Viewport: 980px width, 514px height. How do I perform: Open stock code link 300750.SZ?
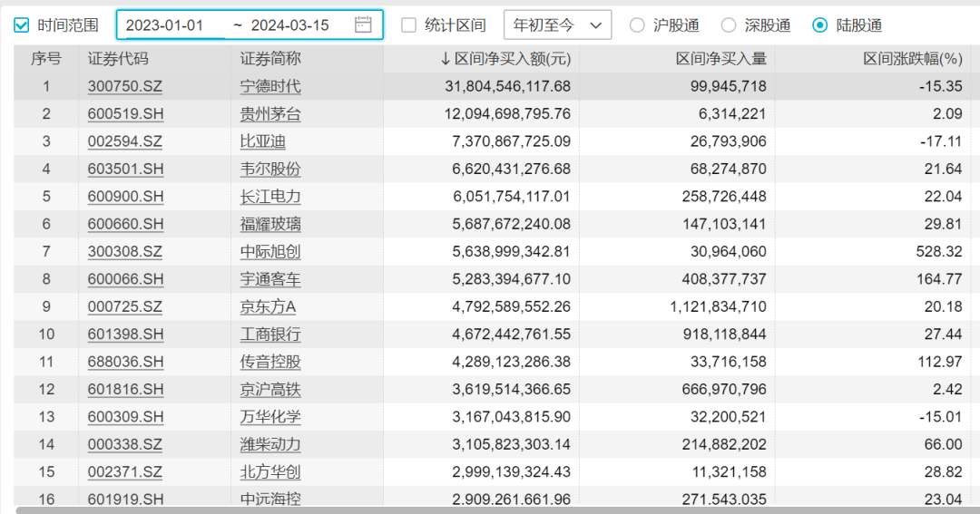[x=125, y=86]
